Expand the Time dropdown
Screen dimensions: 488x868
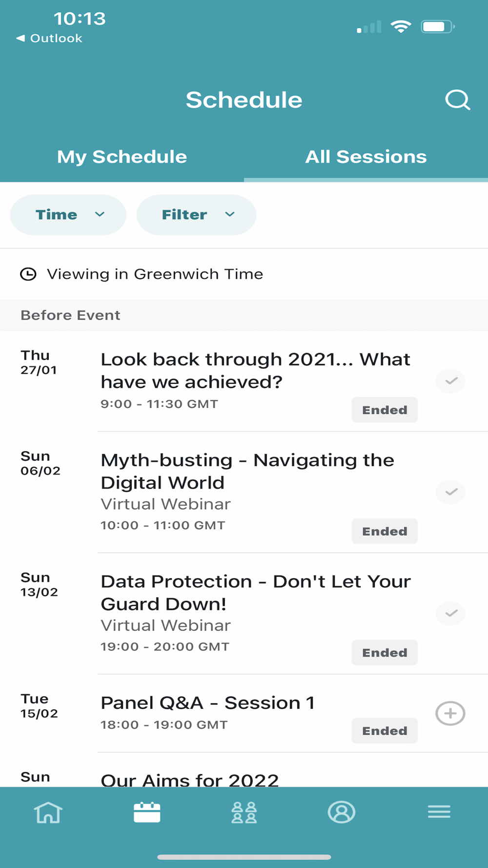click(68, 215)
